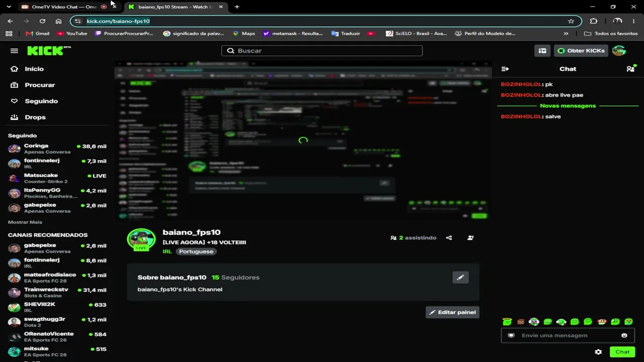644x362 pixels.
Task: Open the user avatar menu on Kick
Action: point(619,51)
